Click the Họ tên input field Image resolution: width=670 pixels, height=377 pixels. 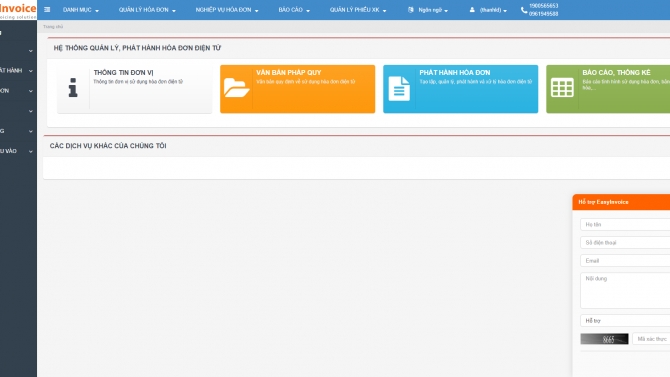[625, 224]
